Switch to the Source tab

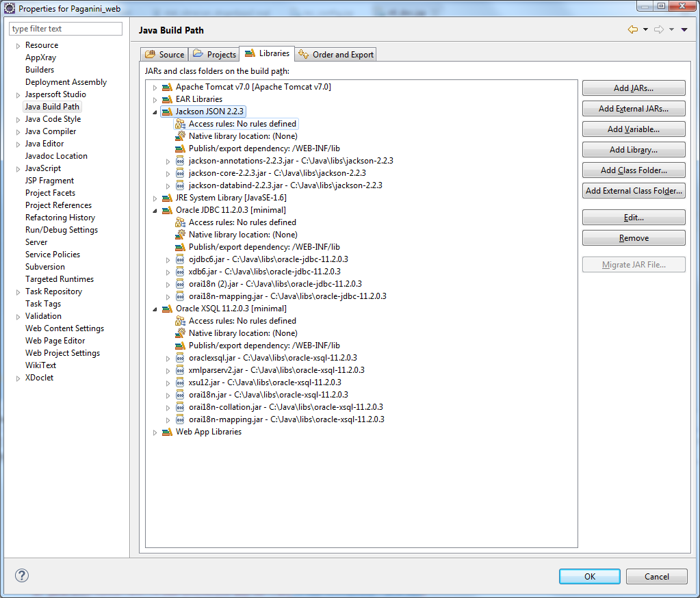tap(164, 55)
